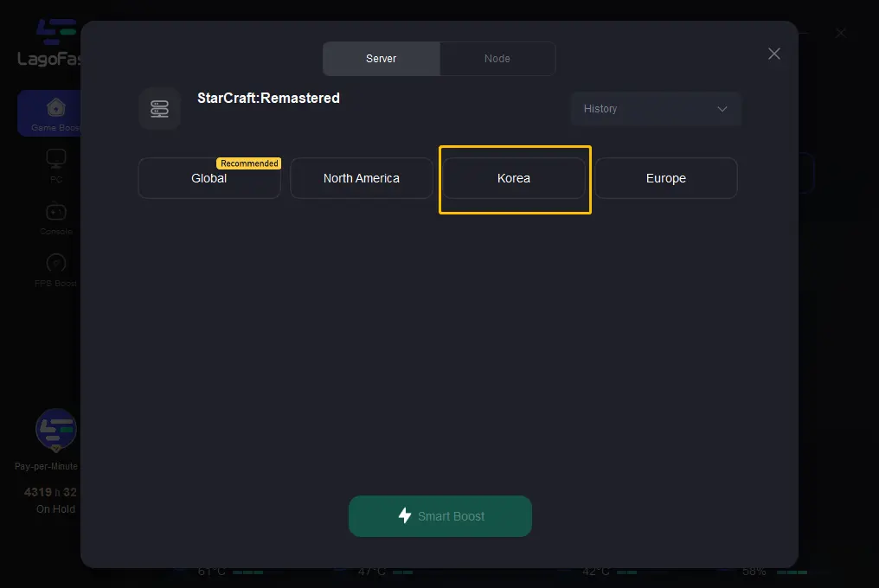This screenshot has height=588, width=879.
Task: Click the StarCraft:Remastered title text
Action: coord(268,98)
